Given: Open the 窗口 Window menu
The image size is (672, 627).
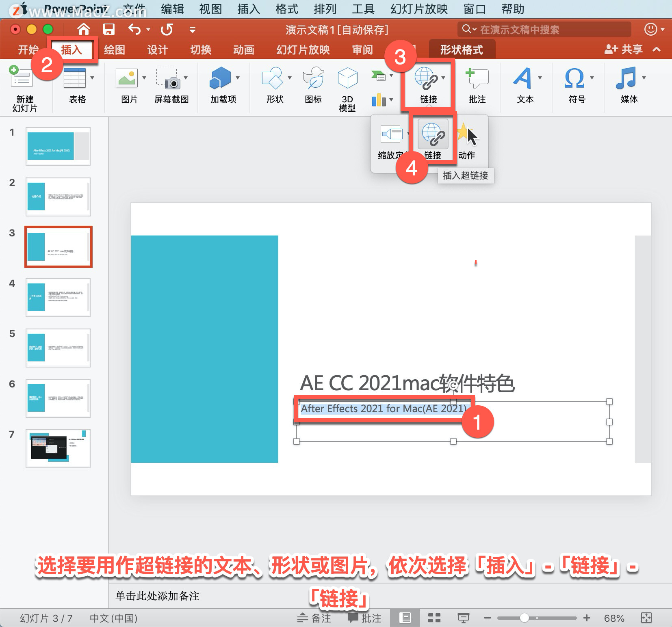Looking at the screenshot, I should tap(475, 9).
